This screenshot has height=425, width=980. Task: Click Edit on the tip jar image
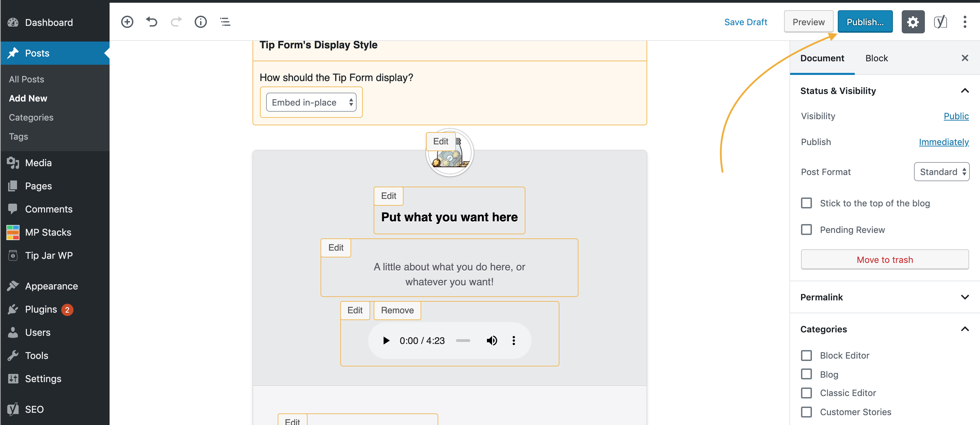click(441, 141)
